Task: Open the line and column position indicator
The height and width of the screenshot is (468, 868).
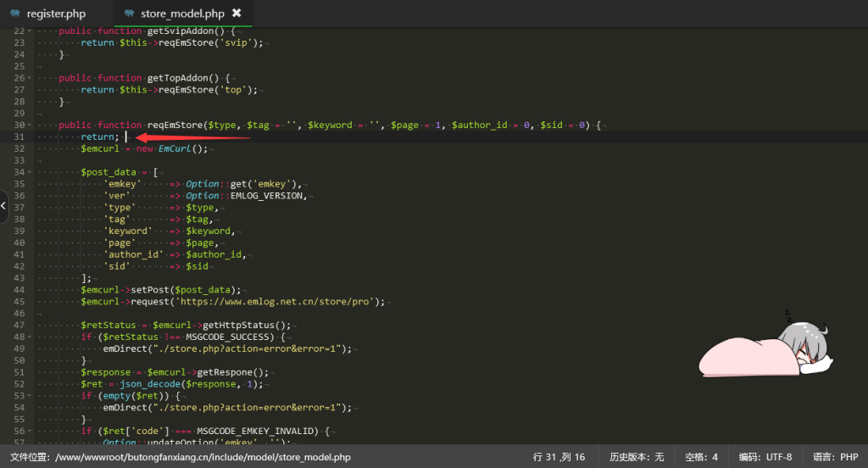Action: tap(559, 457)
